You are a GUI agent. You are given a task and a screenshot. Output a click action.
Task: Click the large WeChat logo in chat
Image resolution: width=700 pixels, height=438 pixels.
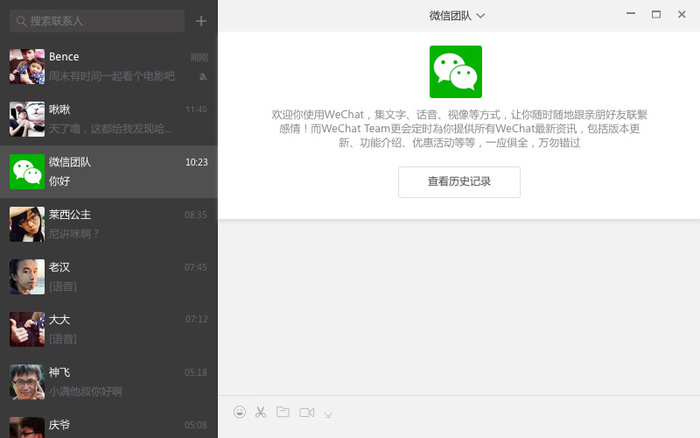point(456,71)
